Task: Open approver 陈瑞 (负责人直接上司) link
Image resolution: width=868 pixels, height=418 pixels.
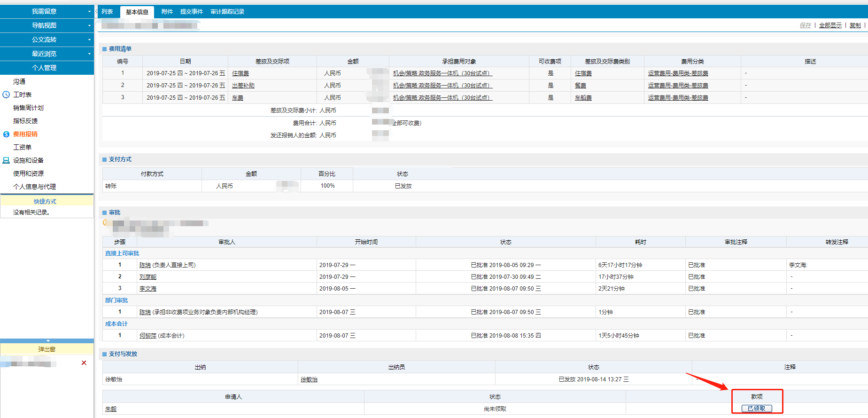Action: coord(145,265)
